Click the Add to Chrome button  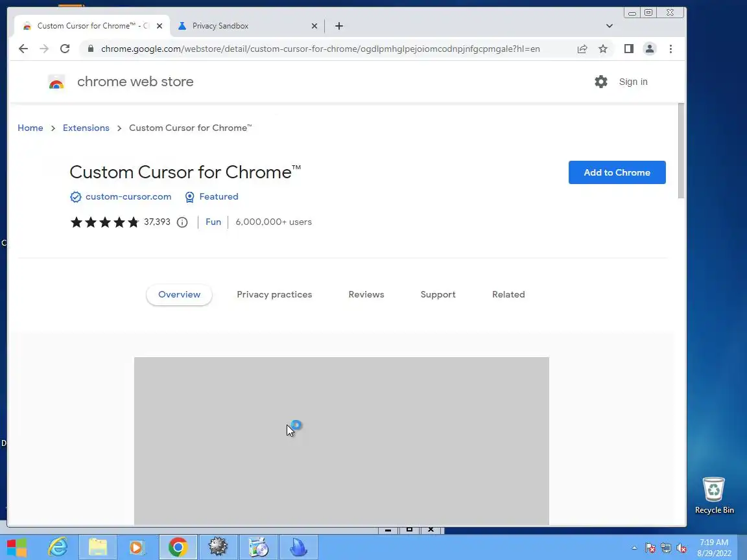click(617, 172)
